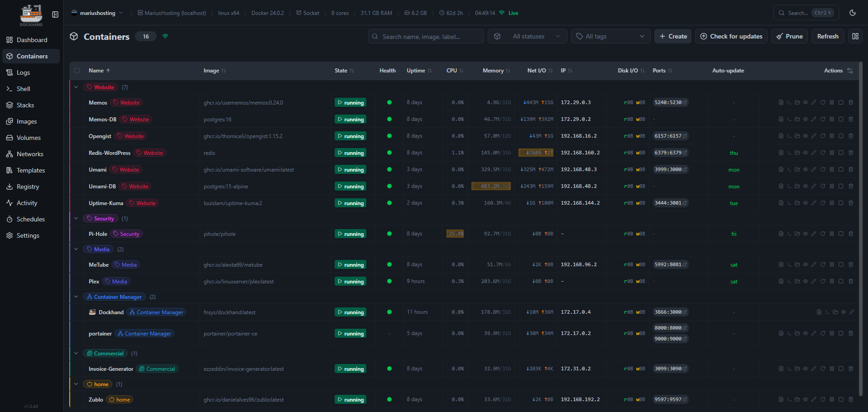Inspect the portainer container with eye icon
868x412 pixels.
pyautogui.click(x=806, y=334)
